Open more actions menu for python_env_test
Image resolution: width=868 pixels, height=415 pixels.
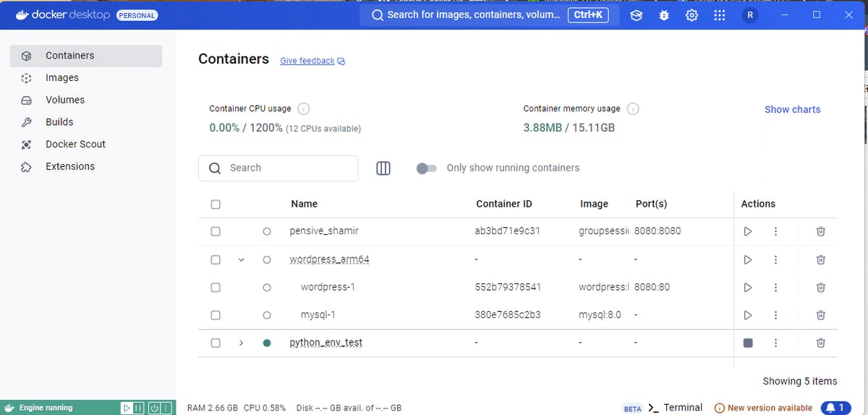(x=775, y=343)
